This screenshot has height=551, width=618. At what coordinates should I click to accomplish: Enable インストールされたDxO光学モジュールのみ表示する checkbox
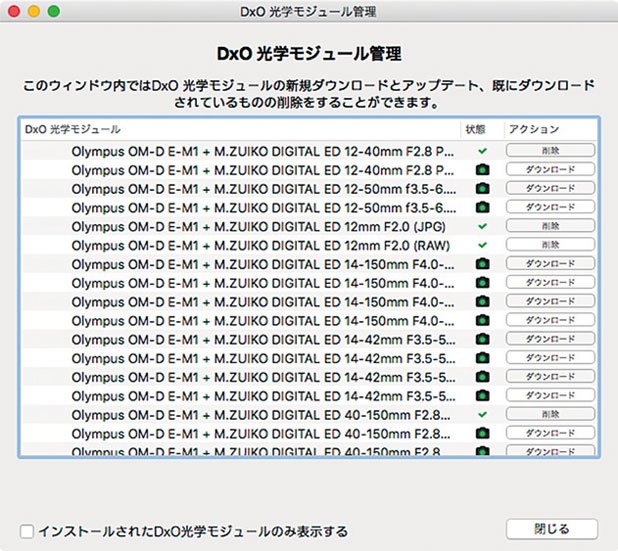click(27, 531)
